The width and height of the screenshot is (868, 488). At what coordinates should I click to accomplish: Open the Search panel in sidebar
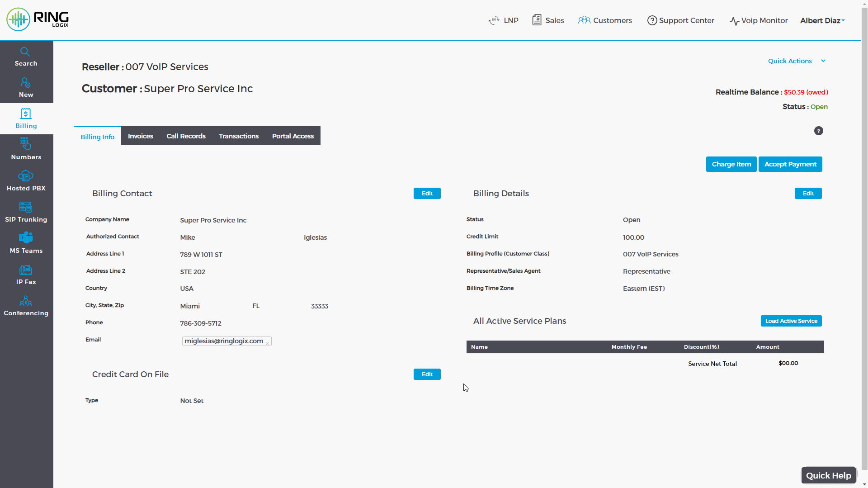tap(26, 56)
